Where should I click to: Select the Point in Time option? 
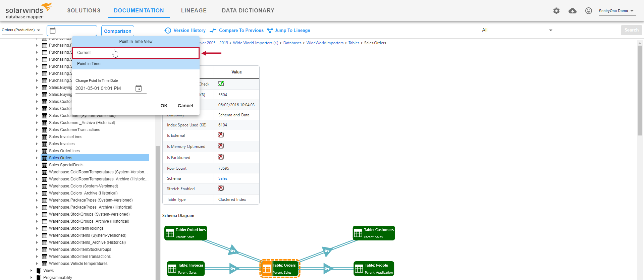pos(136,64)
